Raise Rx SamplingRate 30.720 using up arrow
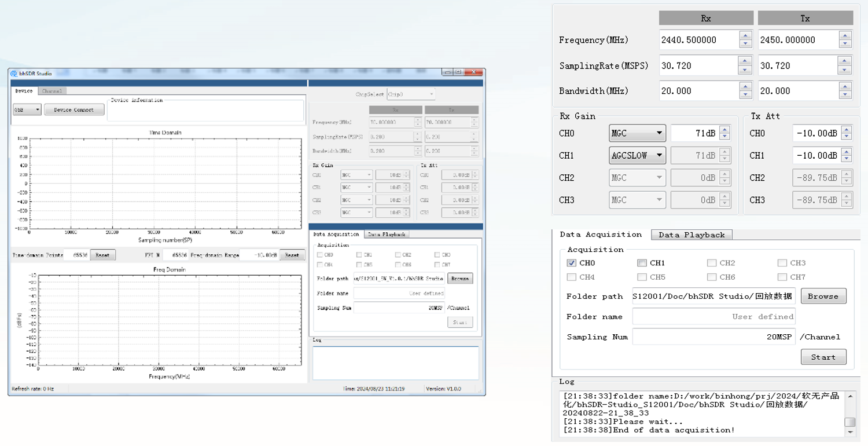The width and height of the screenshot is (868, 446). click(746, 61)
